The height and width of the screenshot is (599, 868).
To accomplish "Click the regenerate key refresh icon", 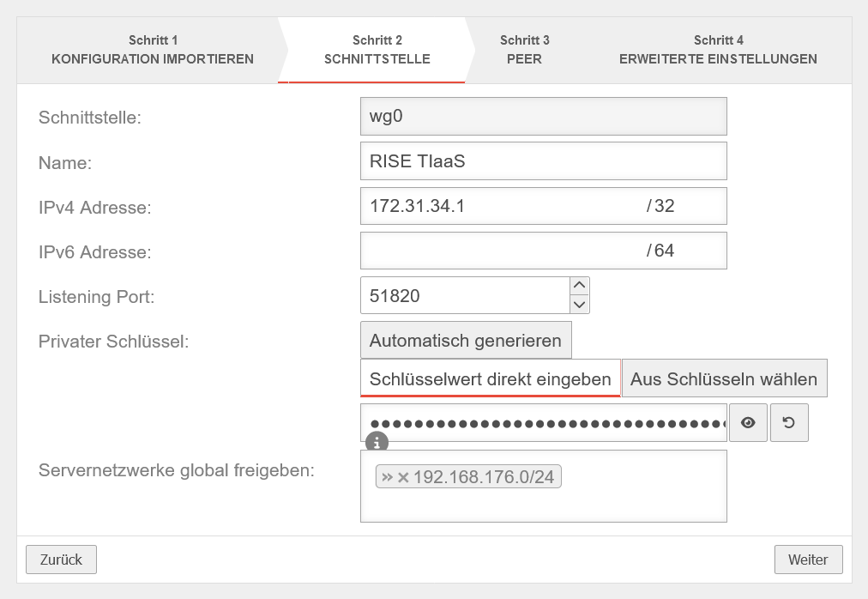I will (x=789, y=423).
